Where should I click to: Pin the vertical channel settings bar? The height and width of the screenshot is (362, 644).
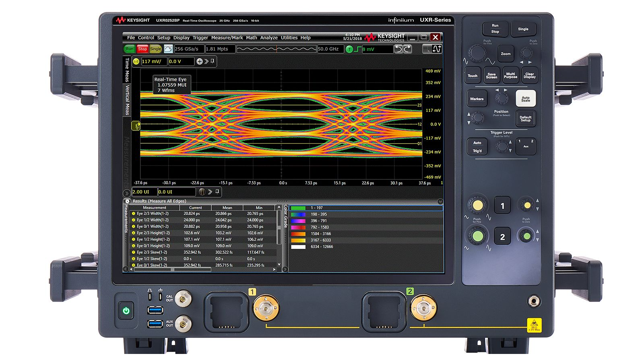213,61
